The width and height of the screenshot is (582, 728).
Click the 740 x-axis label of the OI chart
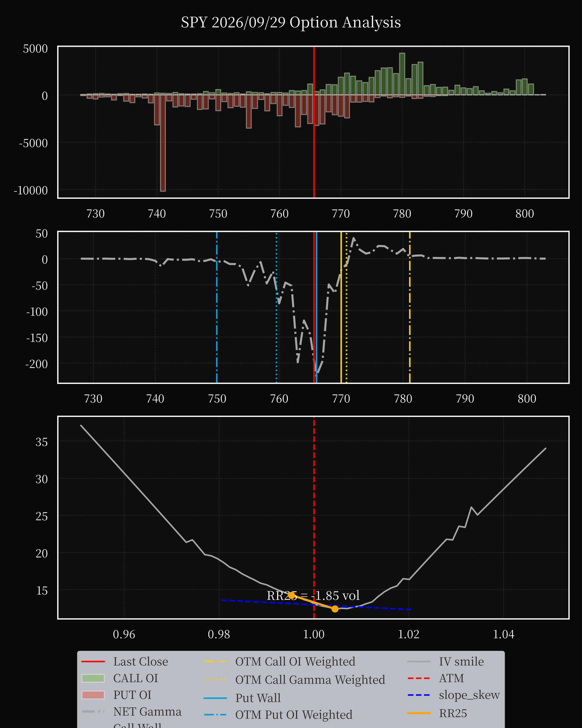click(x=157, y=214)
